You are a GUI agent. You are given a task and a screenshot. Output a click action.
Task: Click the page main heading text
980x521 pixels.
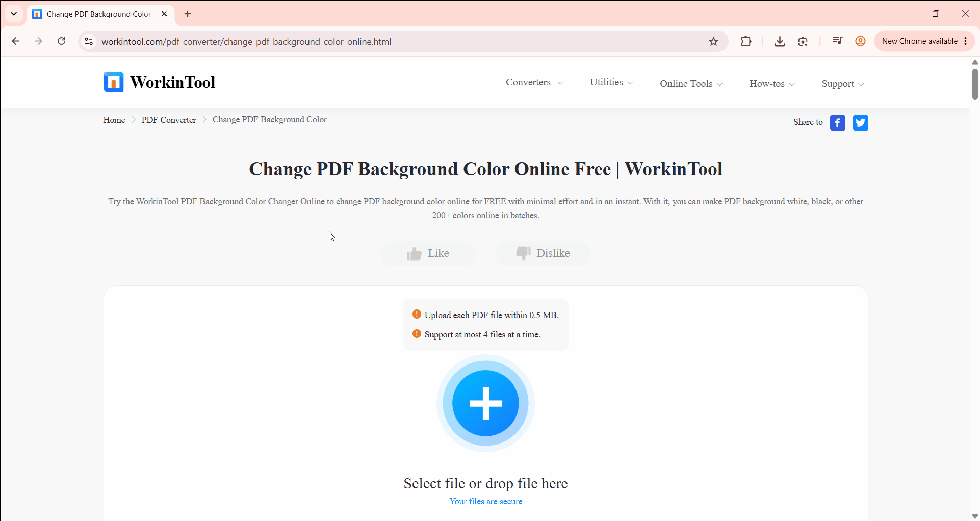point(486,169)
